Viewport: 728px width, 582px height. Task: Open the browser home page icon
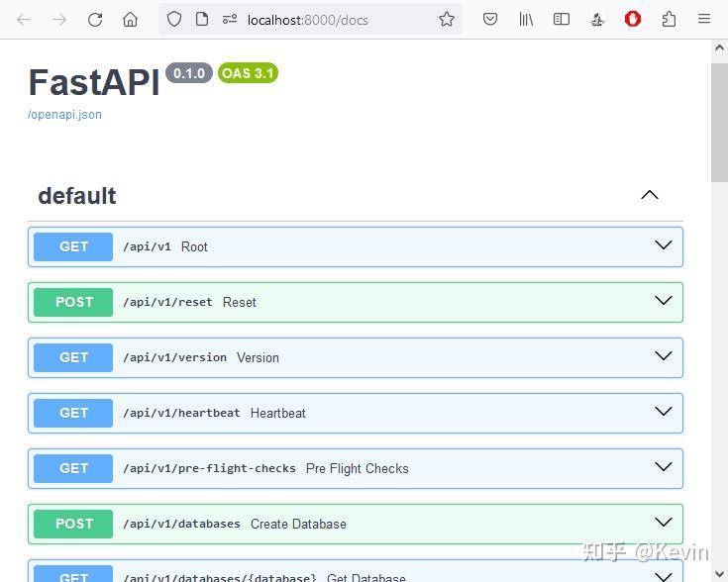(130, 20)
